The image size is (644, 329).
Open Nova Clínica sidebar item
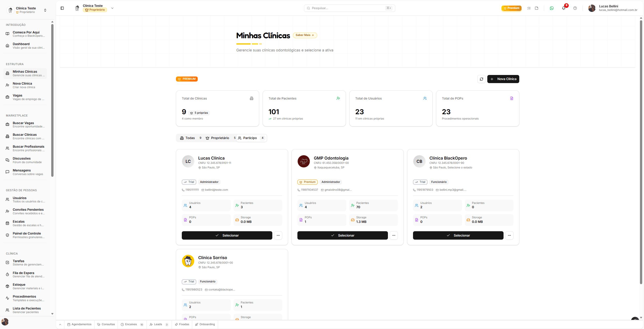click(x=25, y=85)
